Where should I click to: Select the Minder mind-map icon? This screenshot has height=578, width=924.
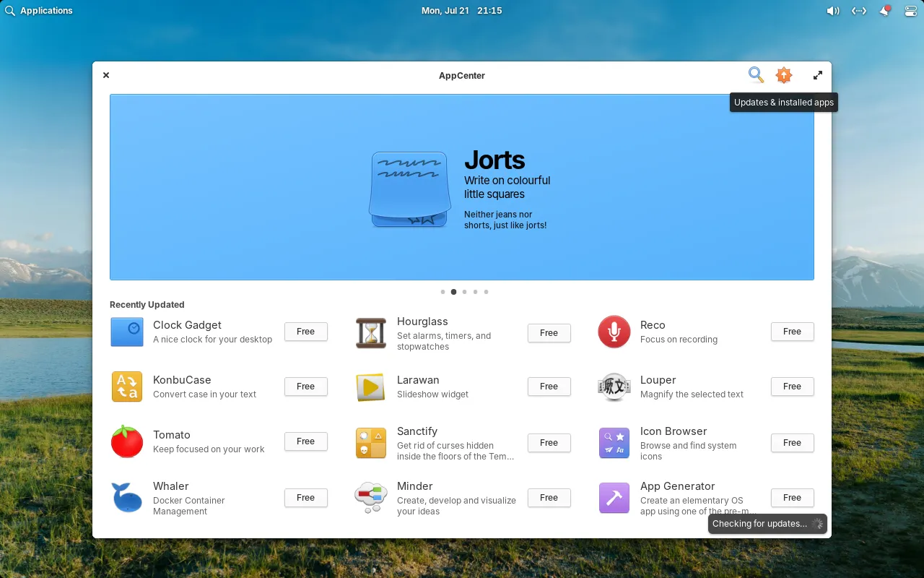click(371, 498)
